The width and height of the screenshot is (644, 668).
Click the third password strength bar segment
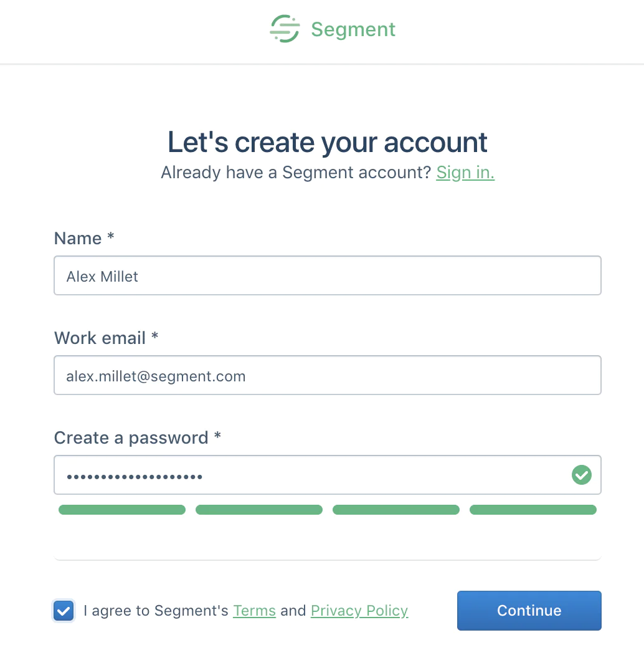(396, 510)
